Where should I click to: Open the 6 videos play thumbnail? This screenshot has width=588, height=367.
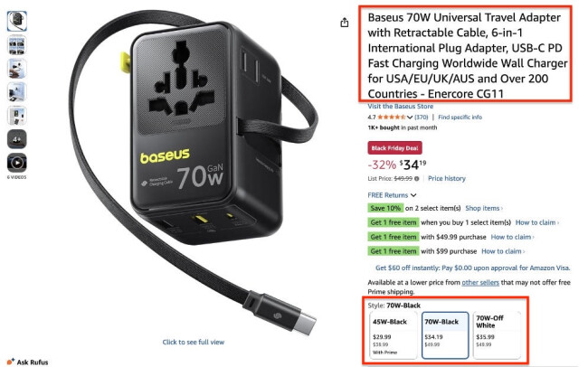pos(17,163)
